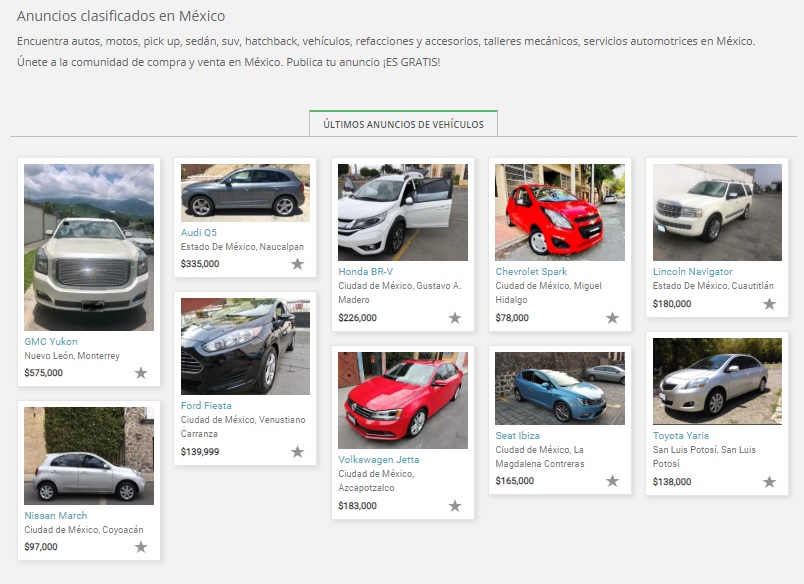Mark Ford Fiesta as favorite

(297, 452)
